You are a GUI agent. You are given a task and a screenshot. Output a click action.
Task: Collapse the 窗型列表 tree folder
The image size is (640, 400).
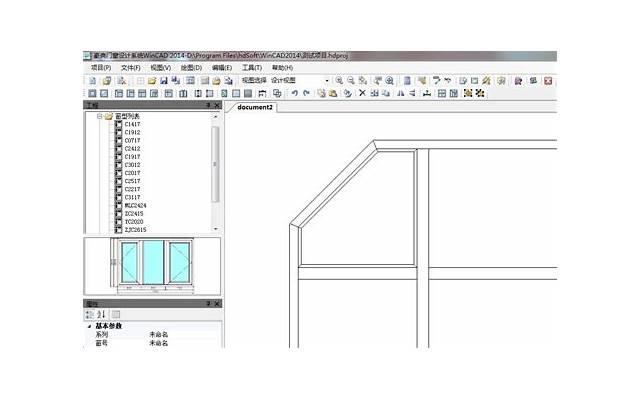click(98, 116)
